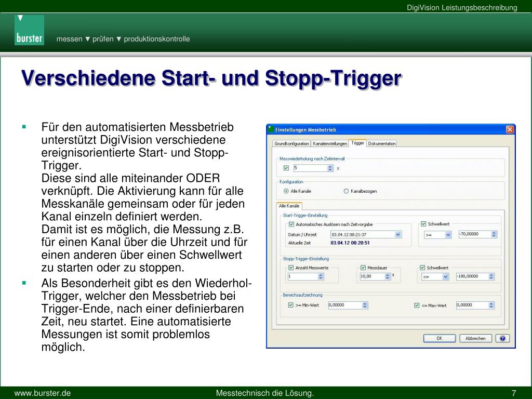
Task: Click the Anzahl Messwerte spinner arrows
Action: [321, 276]
